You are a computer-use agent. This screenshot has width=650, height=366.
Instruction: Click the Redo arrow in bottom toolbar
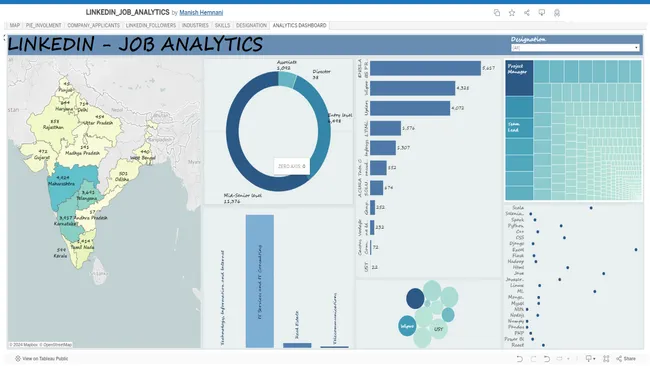(x=534, y=359)
